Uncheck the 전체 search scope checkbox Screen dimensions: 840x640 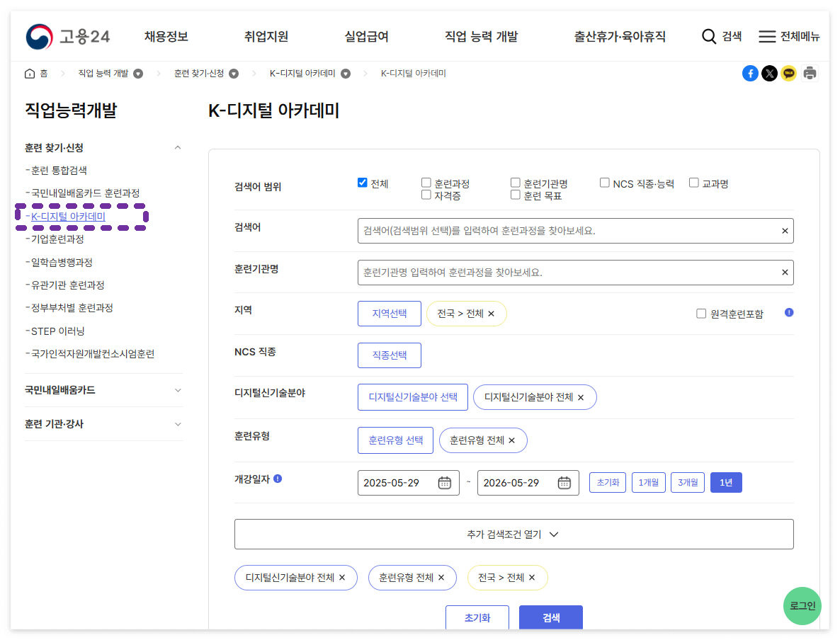click(362, 182)
